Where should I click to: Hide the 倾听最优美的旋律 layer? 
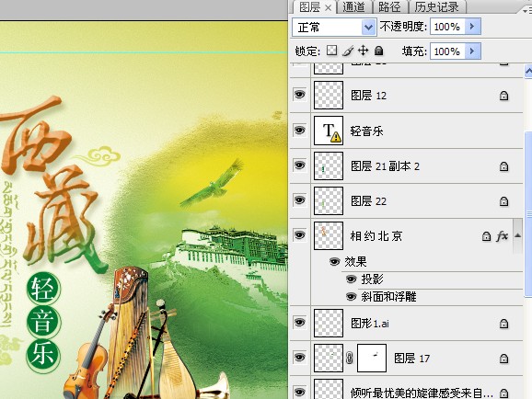coord(299,392)
